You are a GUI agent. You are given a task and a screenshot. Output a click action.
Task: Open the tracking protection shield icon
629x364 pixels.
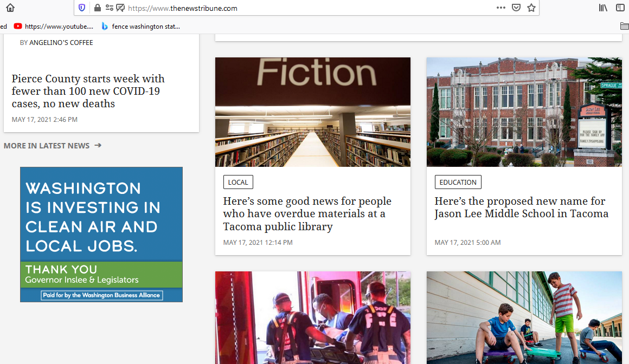[82, 8]
